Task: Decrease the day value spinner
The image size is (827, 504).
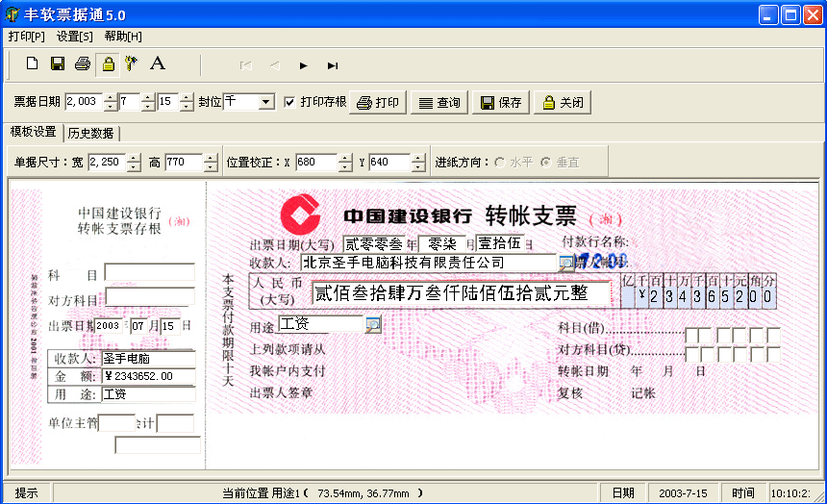Action: tap(187, 106)
